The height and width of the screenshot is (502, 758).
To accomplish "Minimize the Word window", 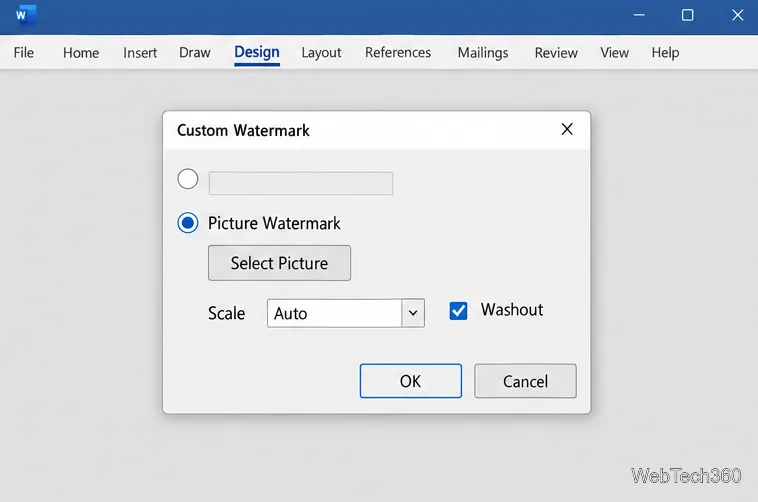I will coord(639,15).
